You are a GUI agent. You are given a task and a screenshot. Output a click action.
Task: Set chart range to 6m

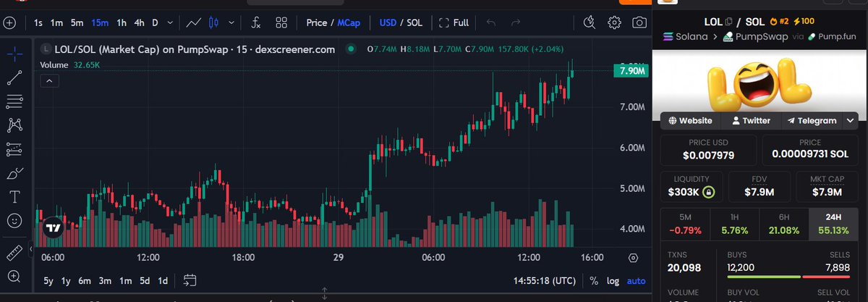pyautogui.click(x=85, y=280)
